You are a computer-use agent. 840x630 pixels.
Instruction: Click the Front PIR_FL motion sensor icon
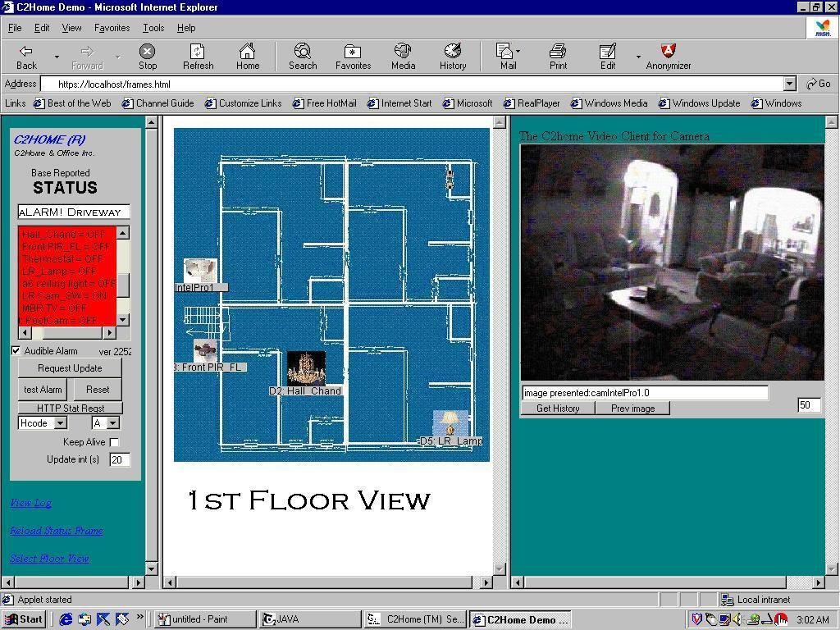point(205,351)
